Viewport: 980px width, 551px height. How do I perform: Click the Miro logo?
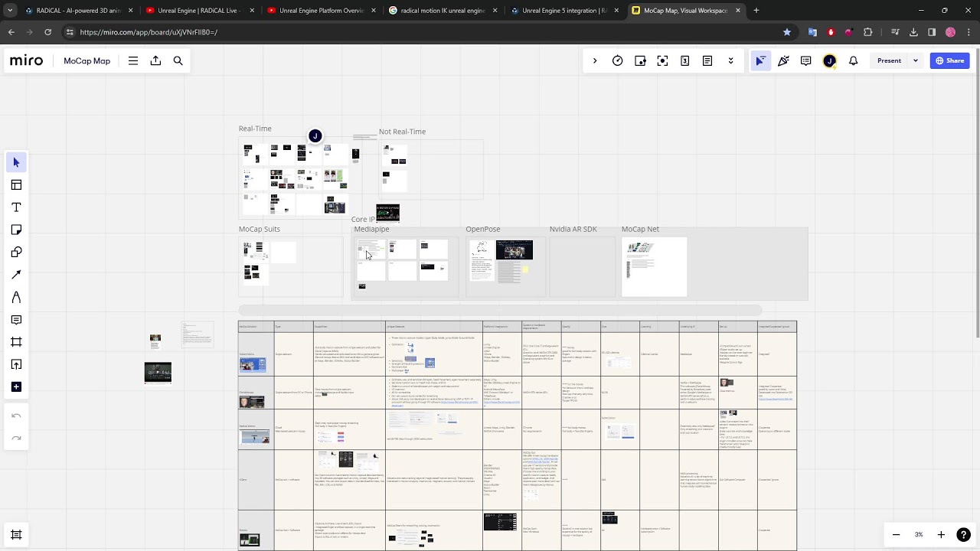[x=27, y=60]
